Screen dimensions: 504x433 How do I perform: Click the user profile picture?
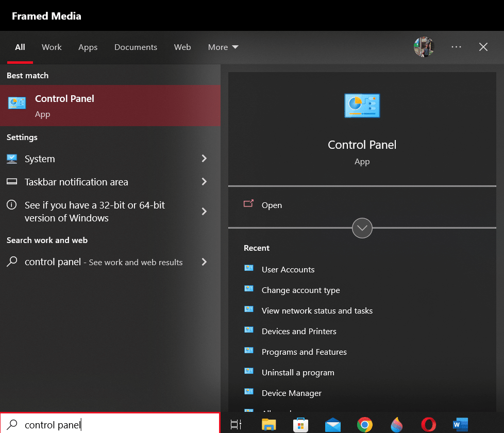[424, 47]
